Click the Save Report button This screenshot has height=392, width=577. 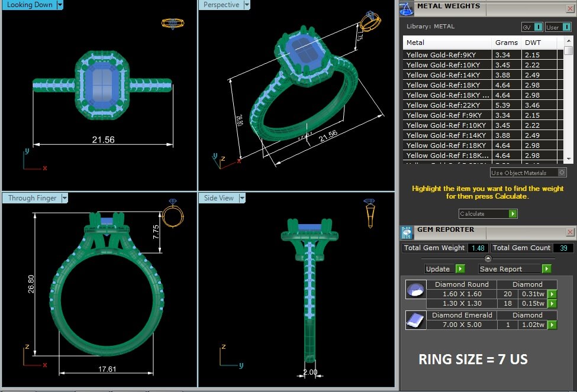coord(510,269)
